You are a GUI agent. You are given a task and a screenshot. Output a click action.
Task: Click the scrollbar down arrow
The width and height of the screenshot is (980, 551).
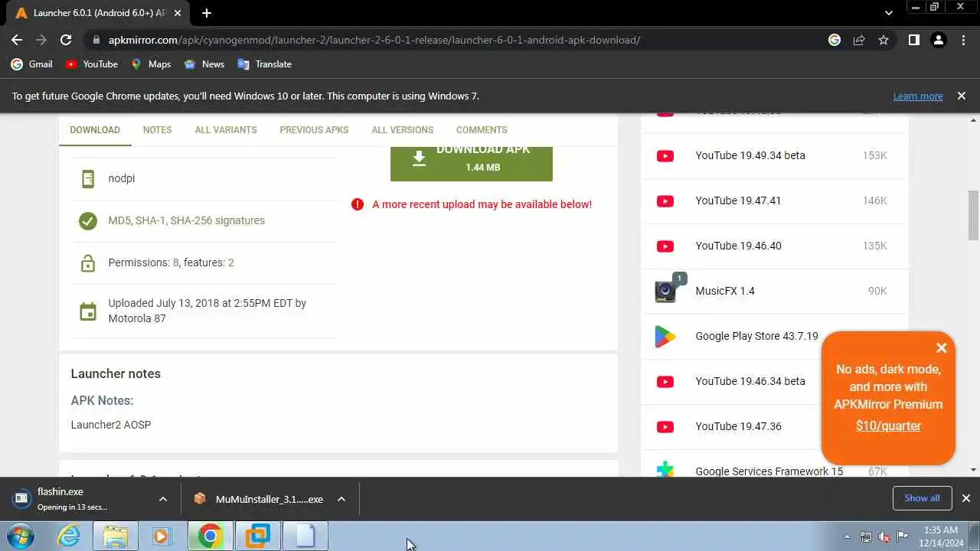coord(974,470)
